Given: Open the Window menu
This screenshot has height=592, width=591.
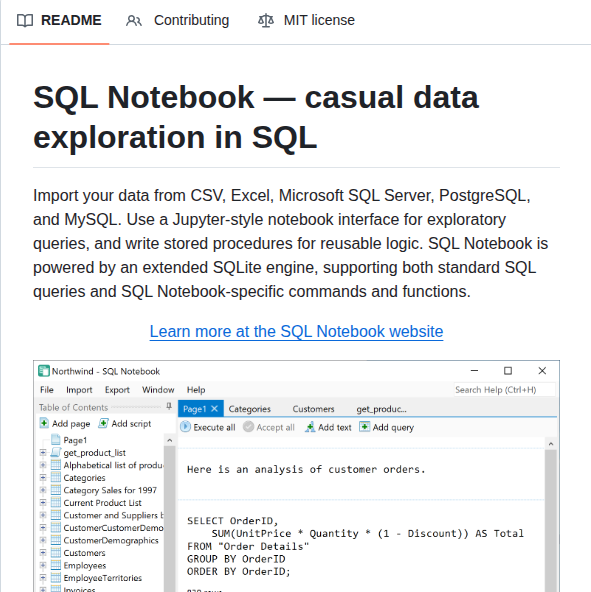Looking at the screenshot, I should [158, 390].
